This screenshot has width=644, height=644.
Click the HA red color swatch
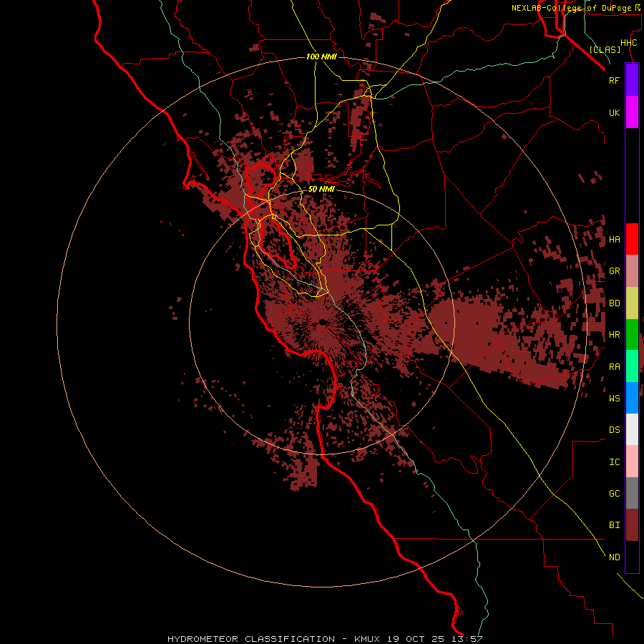pos(632,239)
